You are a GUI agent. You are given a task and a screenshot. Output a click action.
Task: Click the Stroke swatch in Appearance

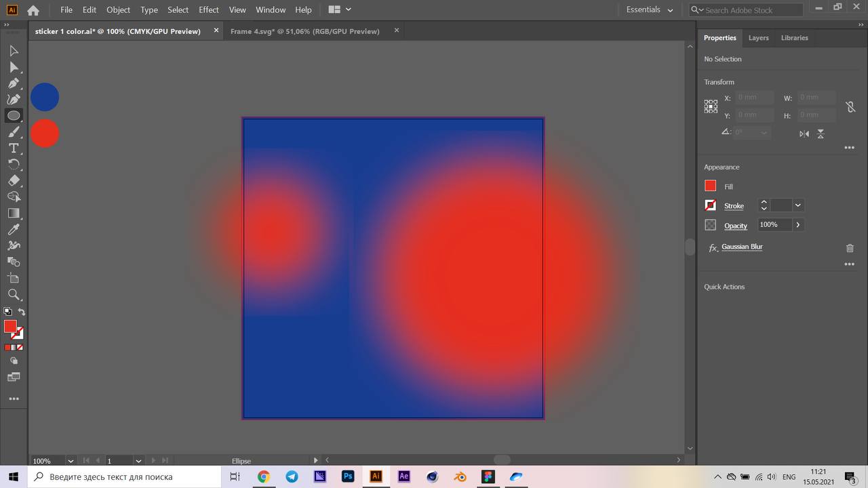[711, 205]
